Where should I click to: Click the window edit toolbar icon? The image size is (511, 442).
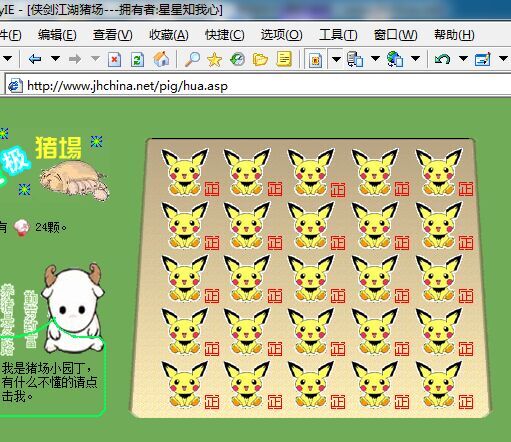483,59
